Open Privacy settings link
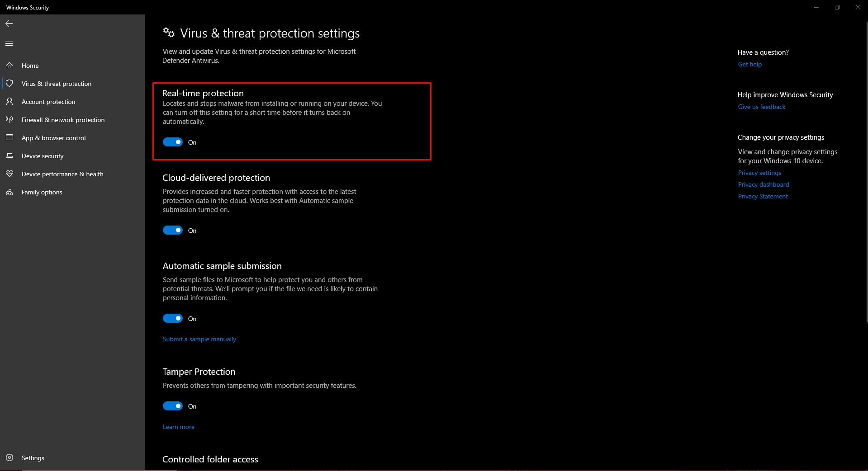 tap(759, 173)
